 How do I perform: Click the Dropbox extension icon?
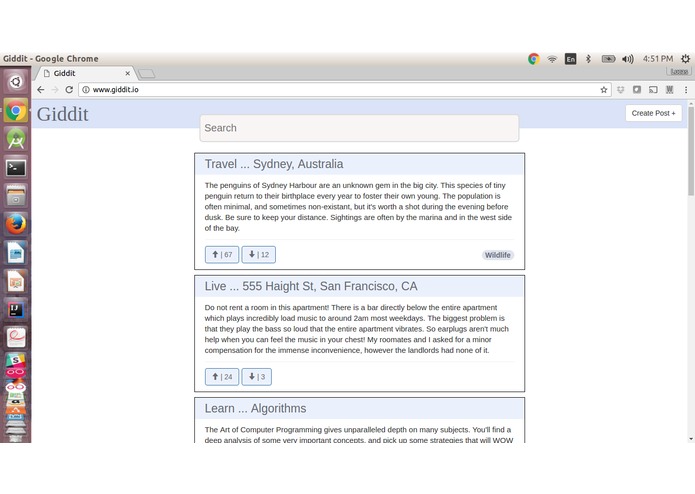click(x=621, y=89)
